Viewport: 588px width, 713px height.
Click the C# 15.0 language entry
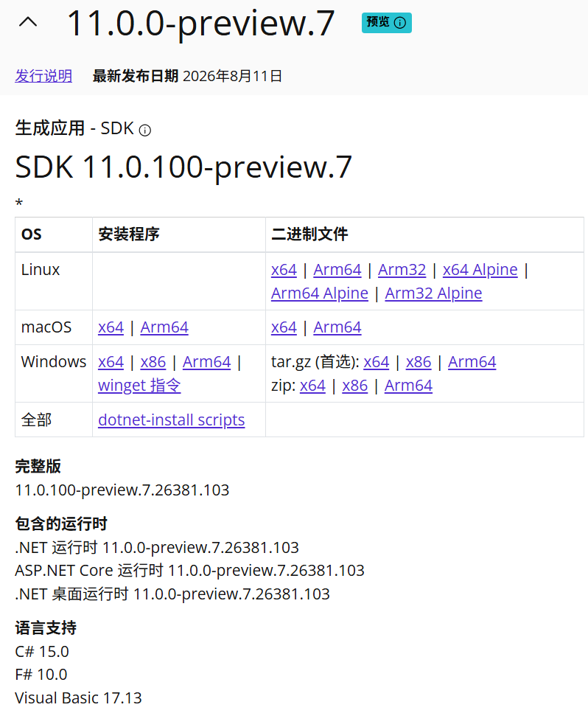point(42,652)
